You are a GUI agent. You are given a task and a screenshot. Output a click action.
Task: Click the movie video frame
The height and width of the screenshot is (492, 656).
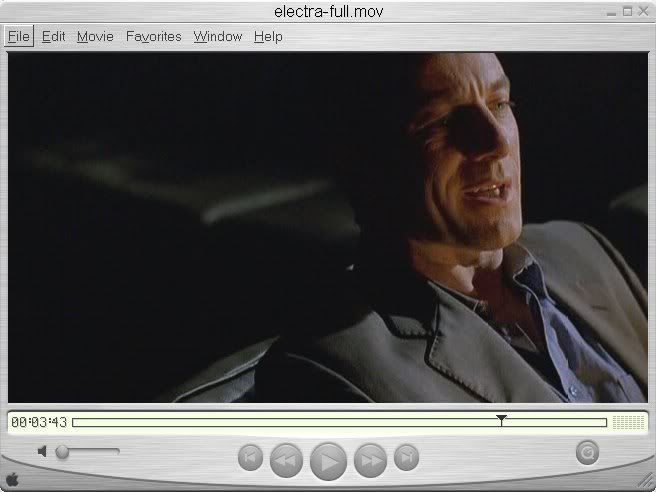(x=328, y=228)
